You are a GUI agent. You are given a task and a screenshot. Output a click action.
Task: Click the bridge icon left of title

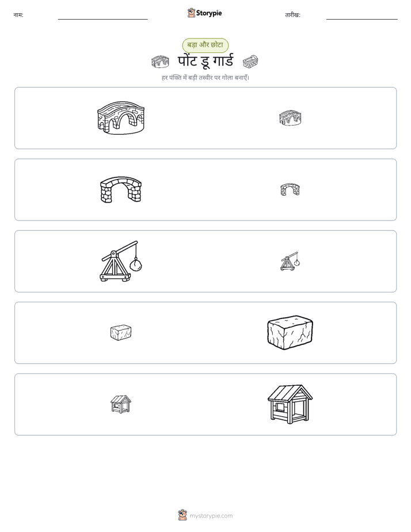click(x=160, y=62)
